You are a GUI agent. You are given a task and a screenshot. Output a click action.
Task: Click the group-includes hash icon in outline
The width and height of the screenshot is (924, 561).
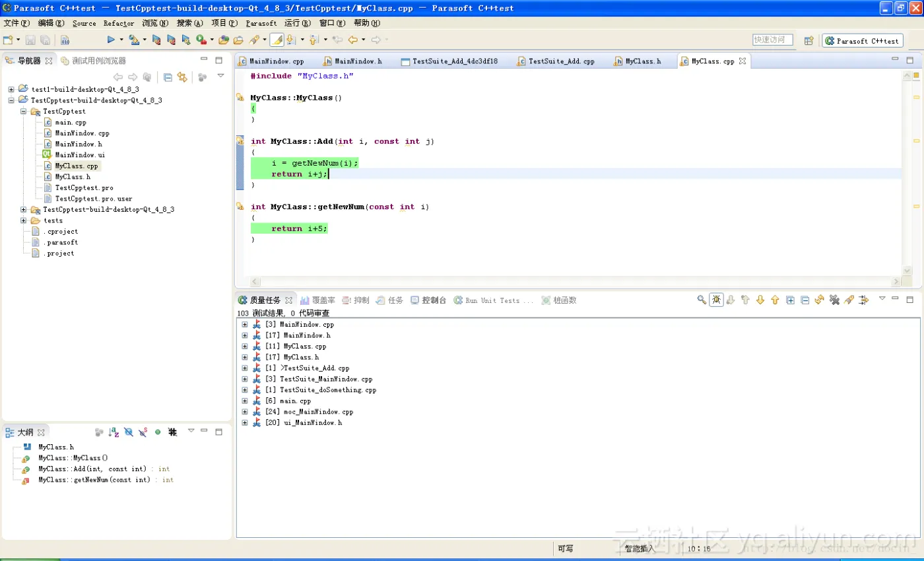coord(172,432)
